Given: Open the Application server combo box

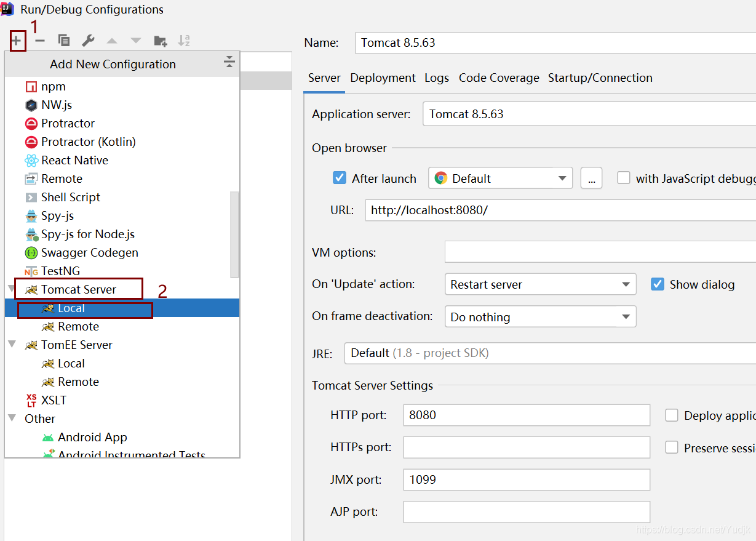Looking at the screenshot, I should (589, 114).
